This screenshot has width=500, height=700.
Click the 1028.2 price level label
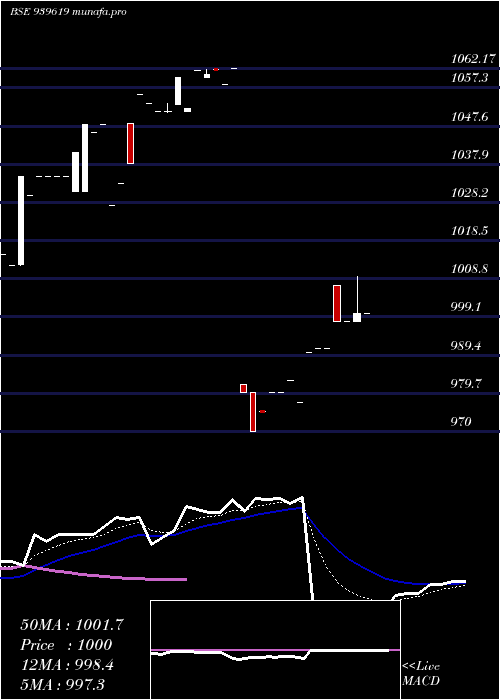(x=469, y=193)
